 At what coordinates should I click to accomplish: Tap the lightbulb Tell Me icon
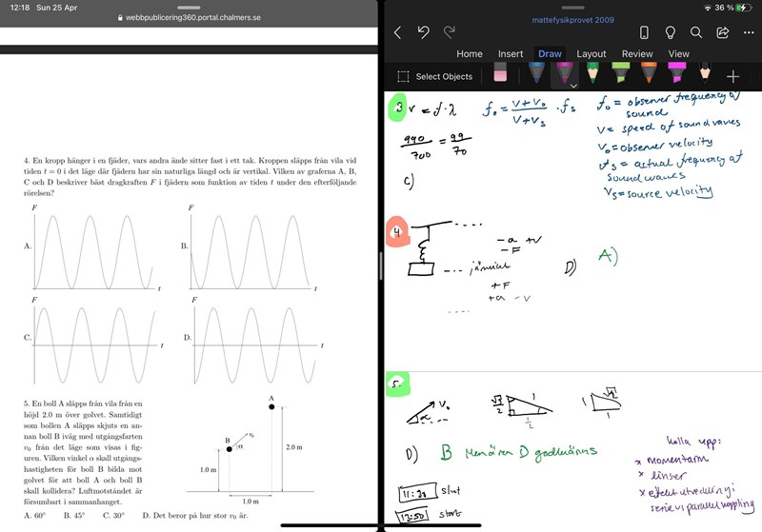(671, 32)
